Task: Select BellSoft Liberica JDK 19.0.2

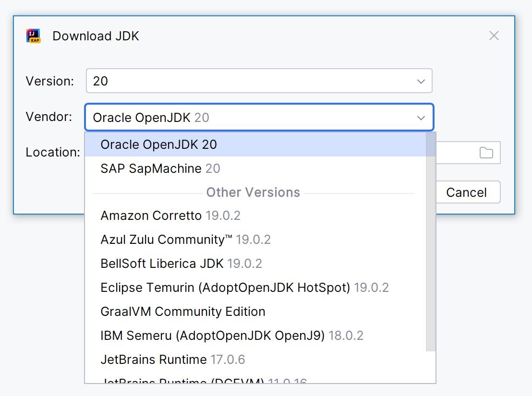Action: [255, 264]
